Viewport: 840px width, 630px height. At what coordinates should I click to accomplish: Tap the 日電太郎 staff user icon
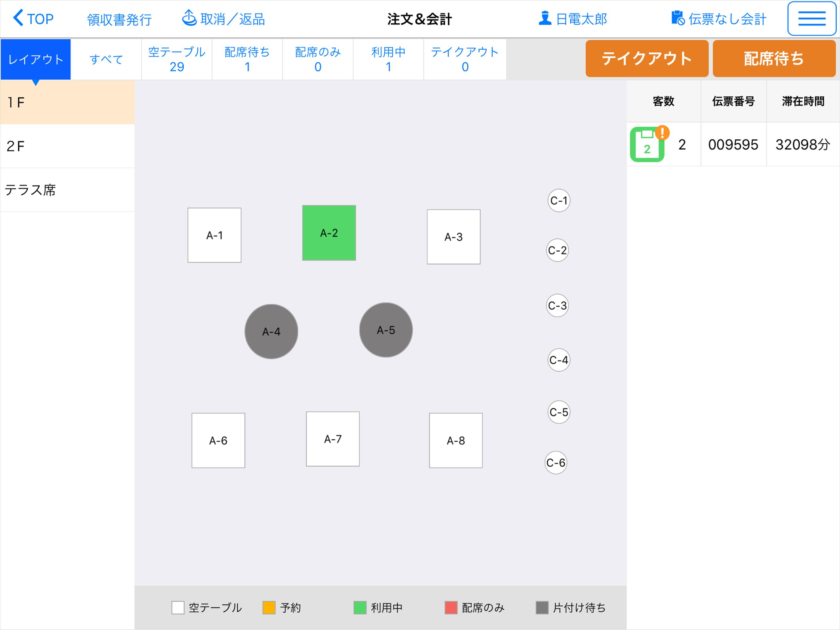[x=545, y=17]
